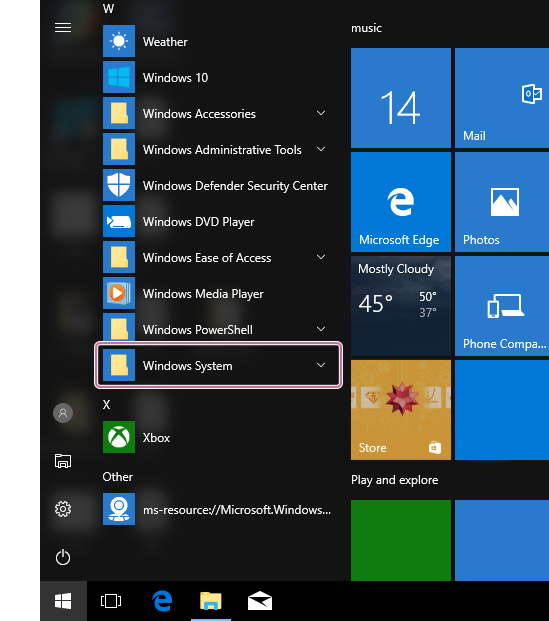Image resolution: width=549 pixels, height=621 pixels.
Task: Open the user account icon in Start sidebar
Action: pyautogui.click(x=63, y=413)
